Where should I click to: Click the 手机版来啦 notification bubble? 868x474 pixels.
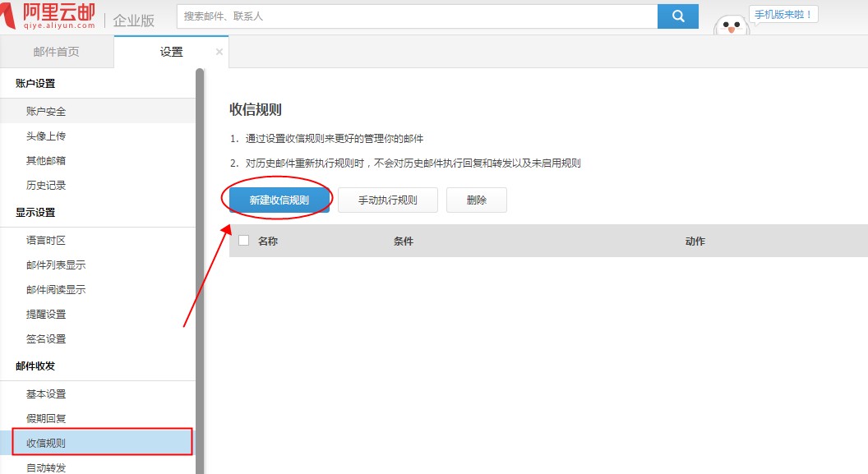coord(783,13)
